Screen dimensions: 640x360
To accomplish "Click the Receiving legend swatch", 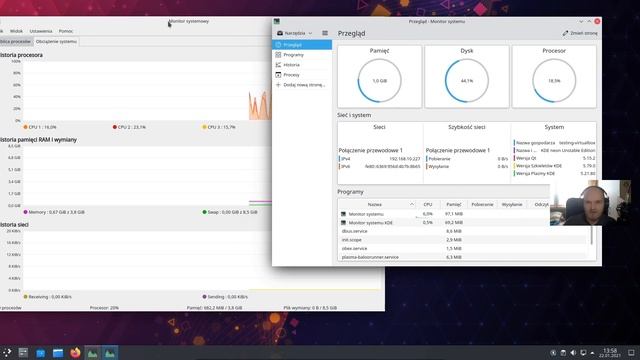I will pyautogui.click(x=26, y=297).
